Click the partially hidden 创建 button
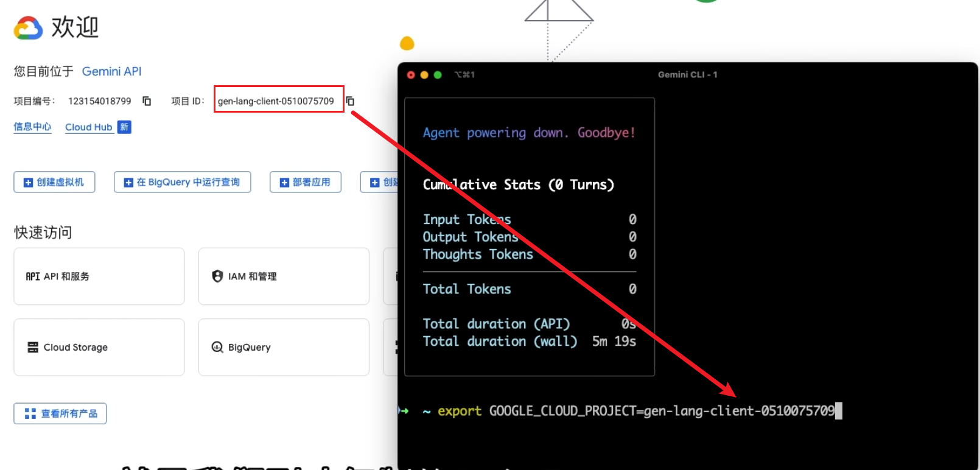 [x=379, y=182]
